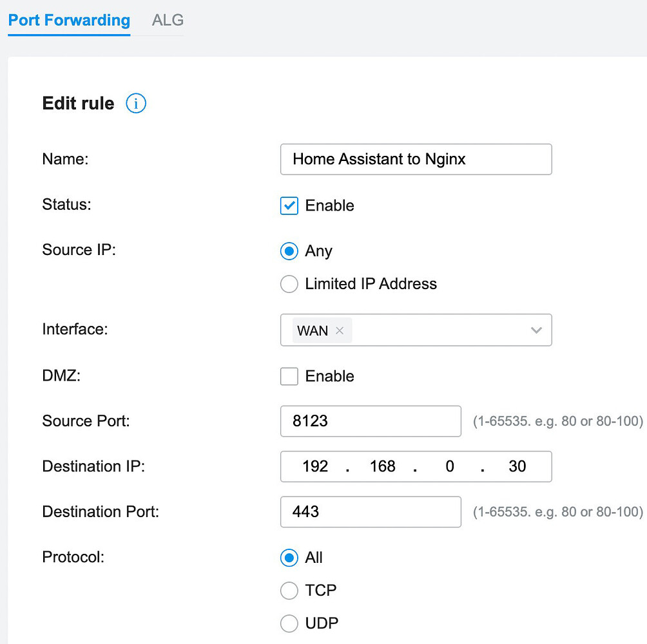
Task: Click the rule Name text field
Action: [416, 159]
